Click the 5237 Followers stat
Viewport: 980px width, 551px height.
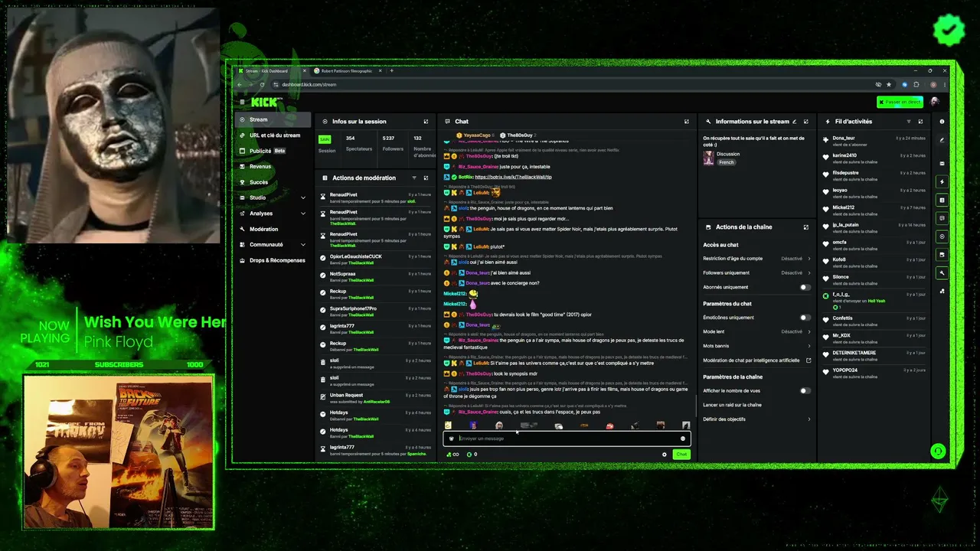point(393,143)
